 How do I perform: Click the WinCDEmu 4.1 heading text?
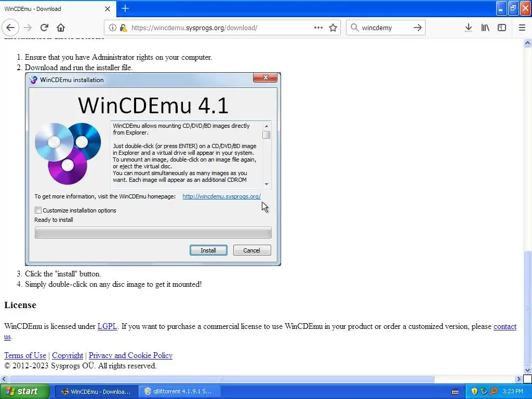pos(153,105)
